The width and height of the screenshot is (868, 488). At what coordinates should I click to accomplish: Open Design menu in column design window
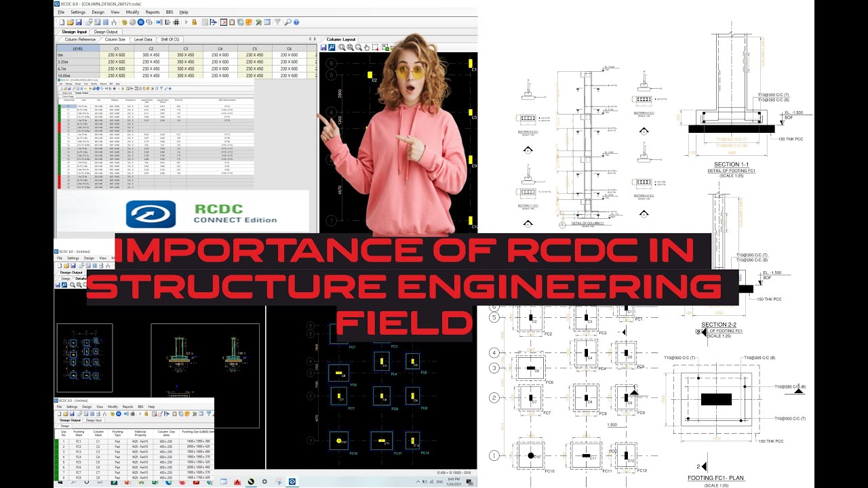coord(98,12)
